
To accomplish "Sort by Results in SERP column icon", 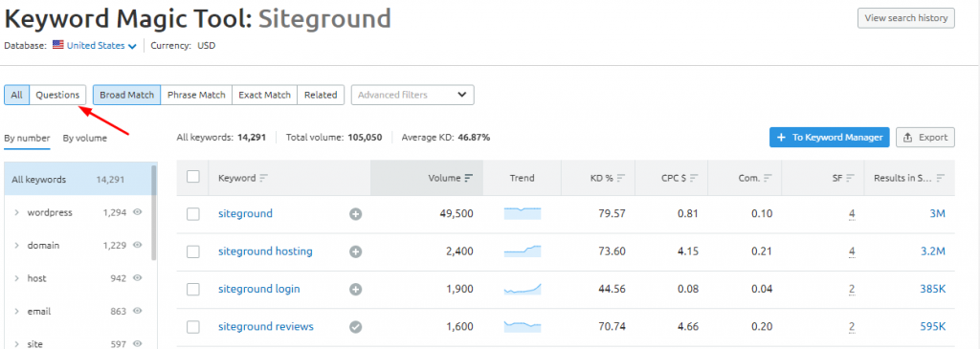I will coord(942,178).
